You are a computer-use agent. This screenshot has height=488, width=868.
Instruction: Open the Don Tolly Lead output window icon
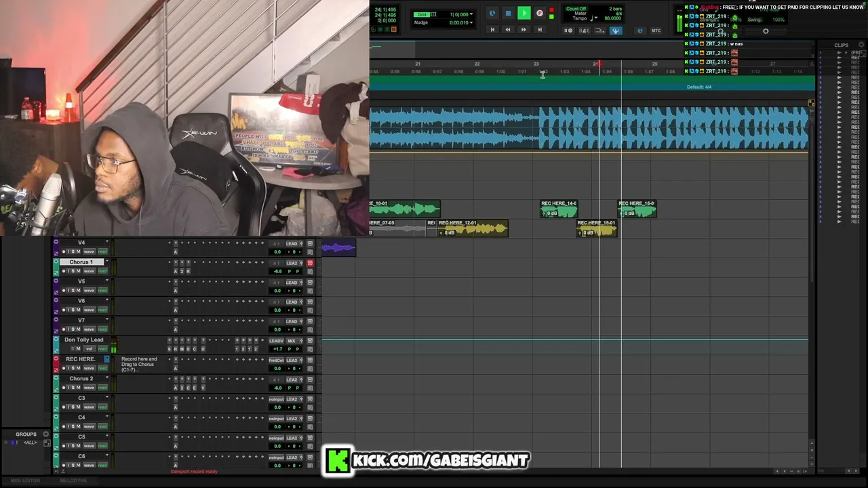click(x=310, y=341)
